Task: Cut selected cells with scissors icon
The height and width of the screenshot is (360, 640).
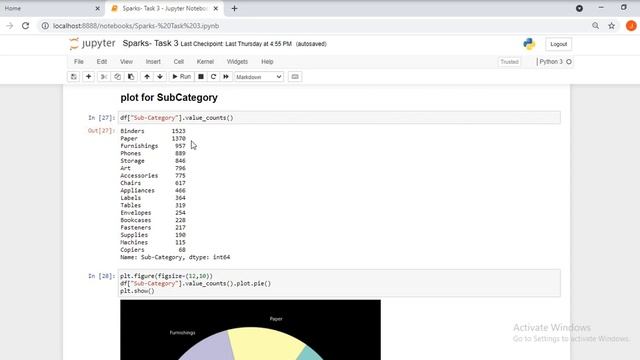Action: tap(104, 77)
